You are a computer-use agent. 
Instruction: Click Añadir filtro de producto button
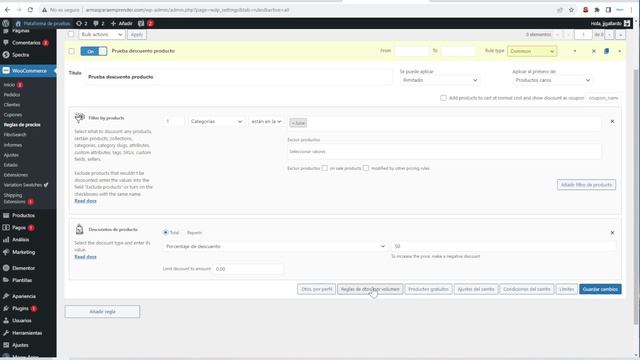click(586, 184)
